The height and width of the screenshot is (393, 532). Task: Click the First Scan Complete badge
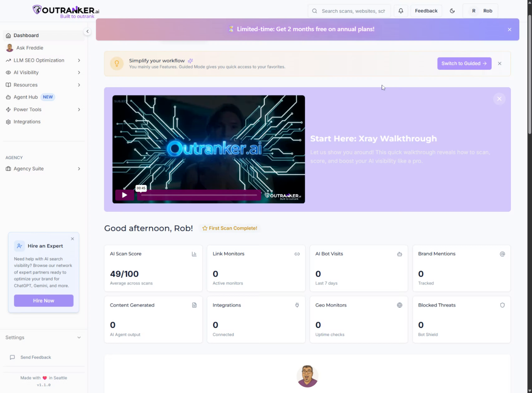pos(230,228)
